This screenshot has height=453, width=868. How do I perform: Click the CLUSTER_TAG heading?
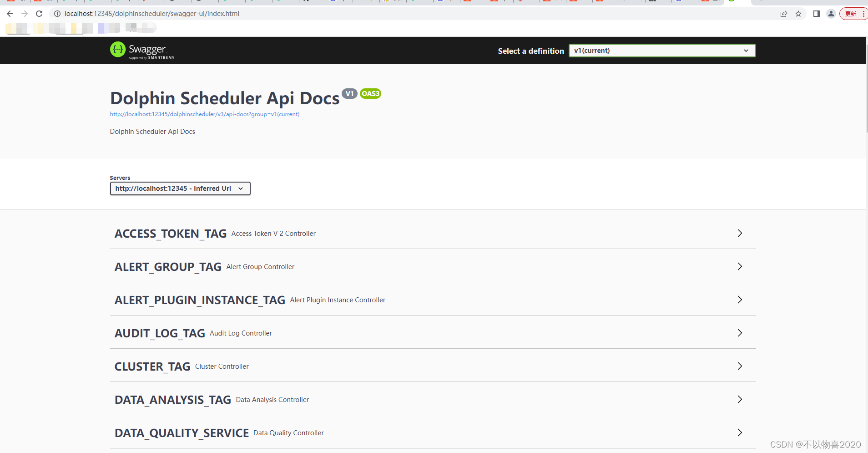point(152,366)
